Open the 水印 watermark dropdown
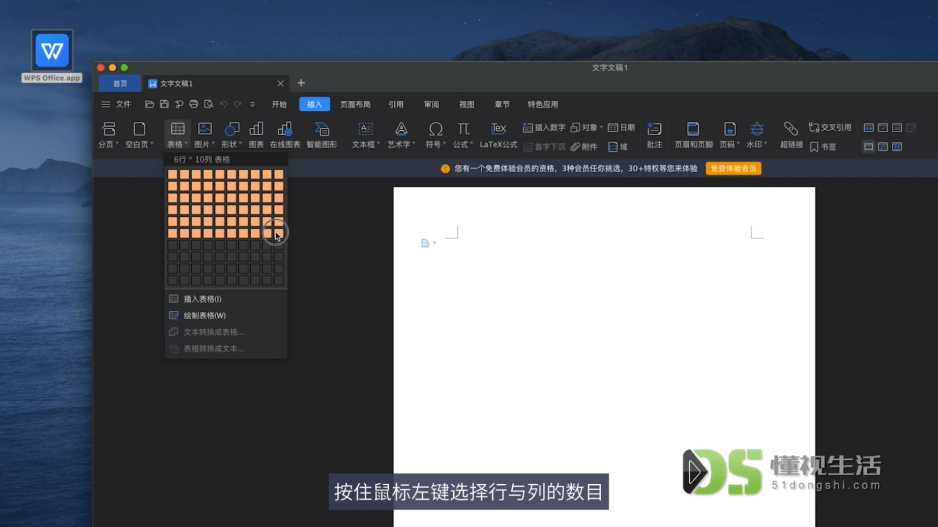Image resolution: width=938 pixels, height=527 pixels. pyautogui.click(x=756, y=134)
